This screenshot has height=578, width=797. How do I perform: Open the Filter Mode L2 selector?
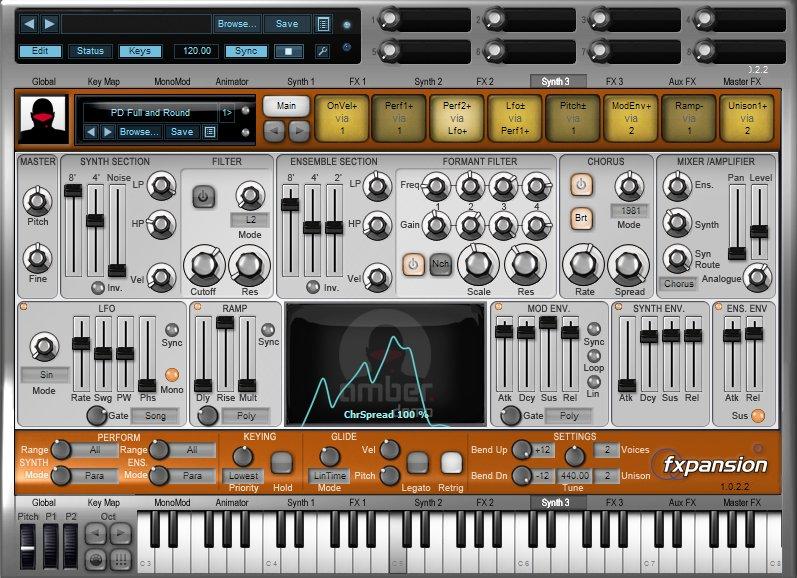tap(250, 220)
